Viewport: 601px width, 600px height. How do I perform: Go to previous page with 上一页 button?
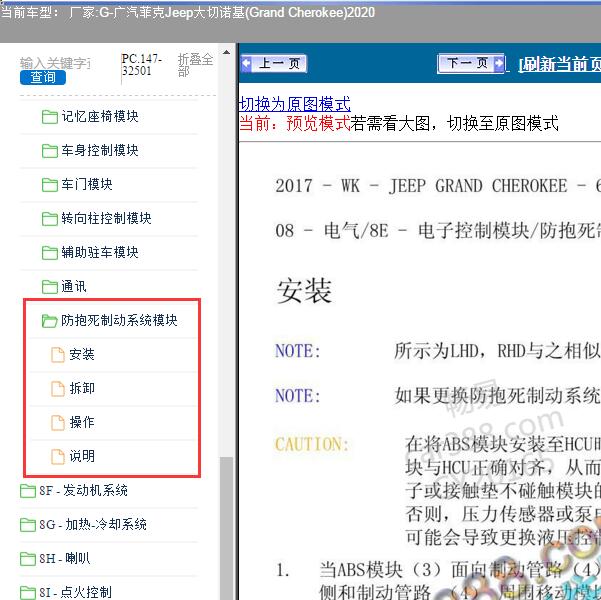[274, 63]
